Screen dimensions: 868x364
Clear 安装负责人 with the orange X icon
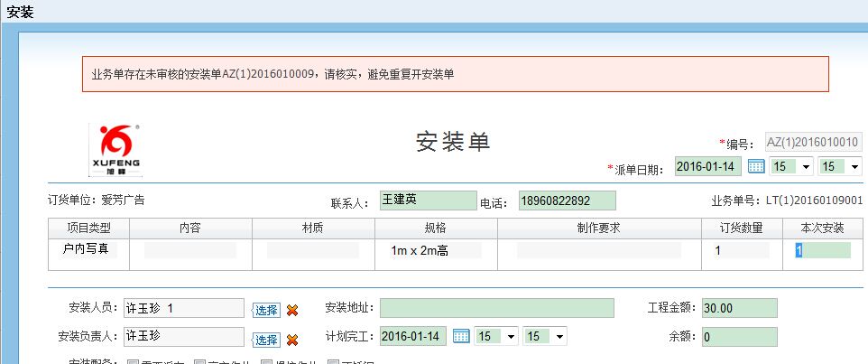point(292,340)
